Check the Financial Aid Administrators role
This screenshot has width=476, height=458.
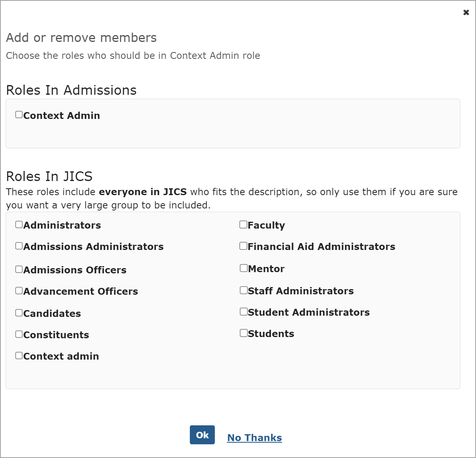243,245
